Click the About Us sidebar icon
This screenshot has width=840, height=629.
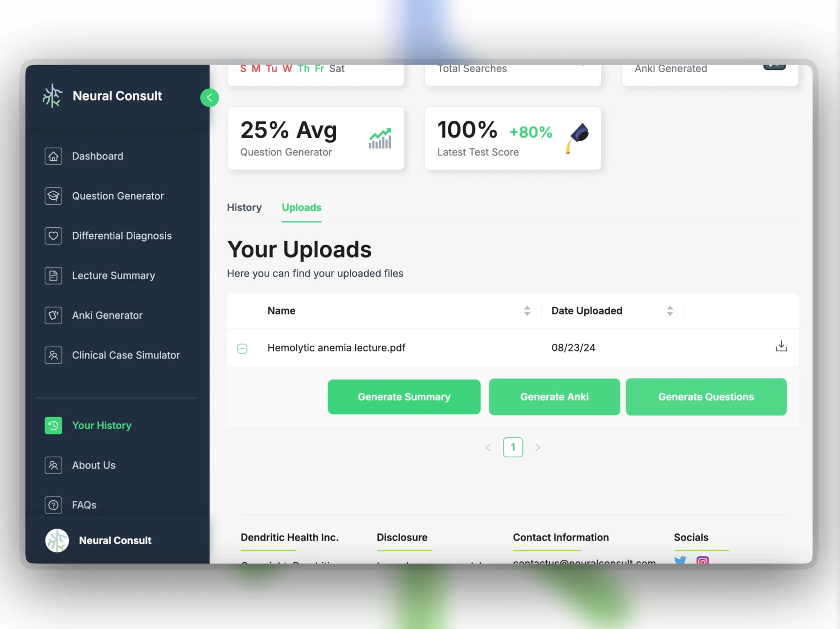tap(53, 465)
